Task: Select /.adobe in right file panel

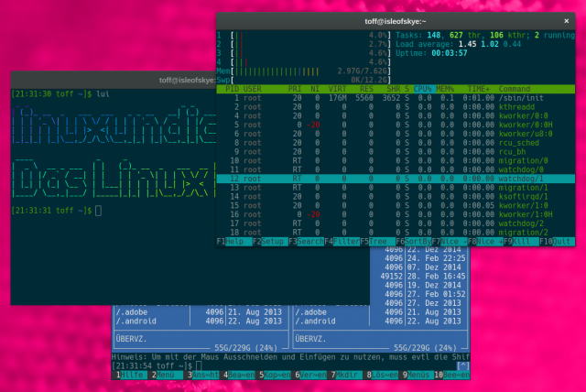Action: tap(381, 312)
